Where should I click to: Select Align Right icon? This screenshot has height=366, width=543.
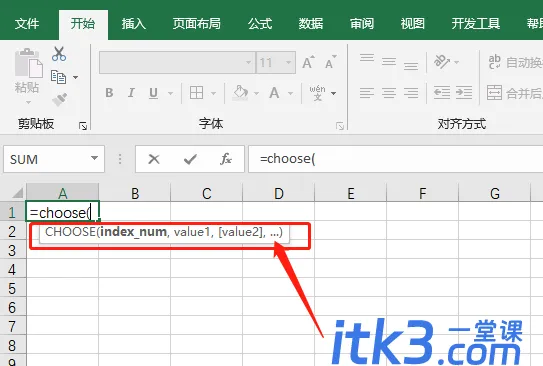[411, 93]
